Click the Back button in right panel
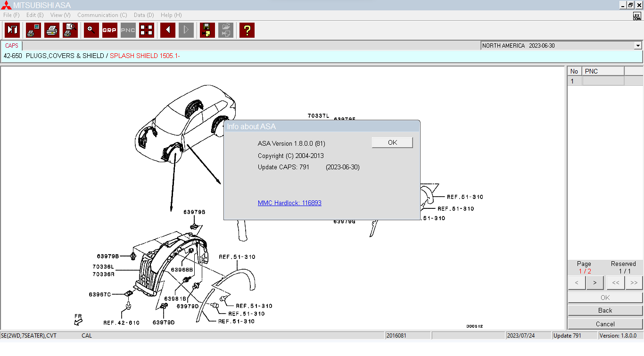The height and width of the screenshot is (356, 644). [x=605, y=310]
